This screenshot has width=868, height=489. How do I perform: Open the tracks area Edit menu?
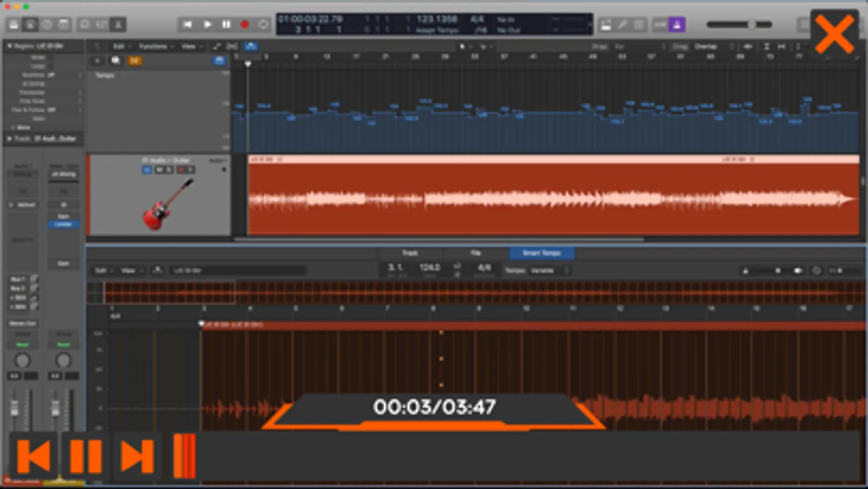(121, 47)
